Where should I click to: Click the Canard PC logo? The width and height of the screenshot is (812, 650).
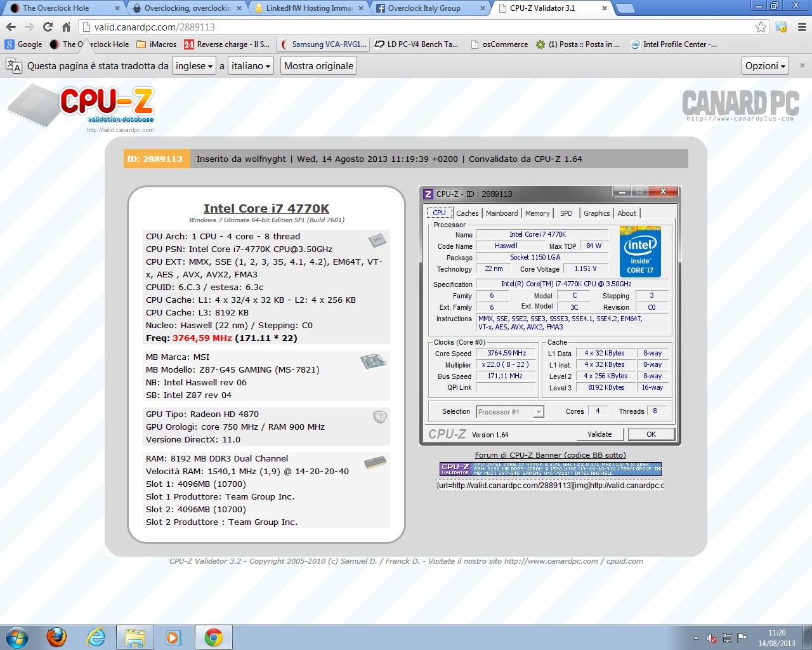point(740,105)
